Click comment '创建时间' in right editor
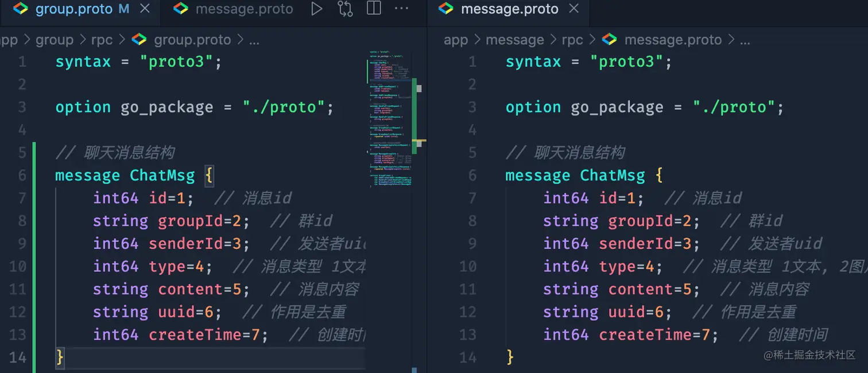 797,334
